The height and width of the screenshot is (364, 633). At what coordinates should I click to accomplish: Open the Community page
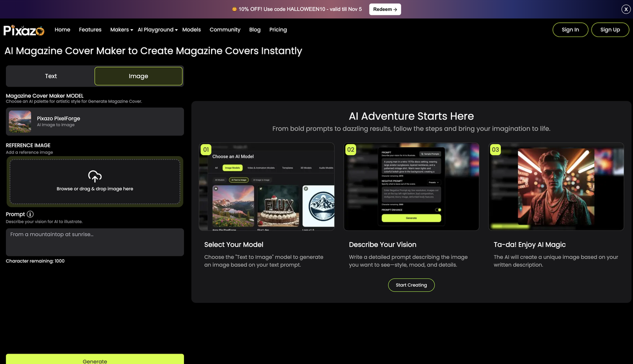click(x=225, y=30)
